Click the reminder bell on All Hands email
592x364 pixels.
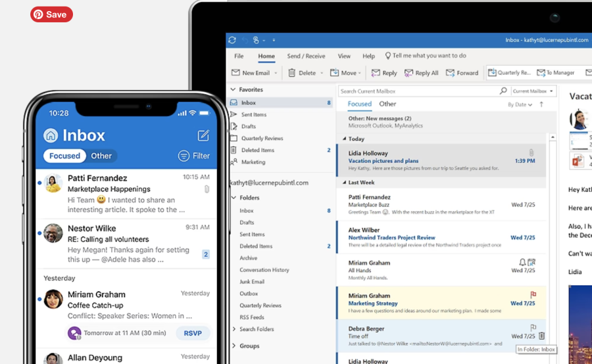[x=522, y=262]
